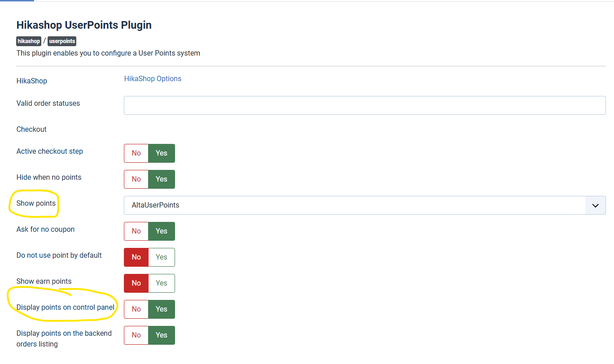The width and height of the screenshot is (614, 364).
Task: Click the Valid order statuses input field
Action: click(365, 105)
